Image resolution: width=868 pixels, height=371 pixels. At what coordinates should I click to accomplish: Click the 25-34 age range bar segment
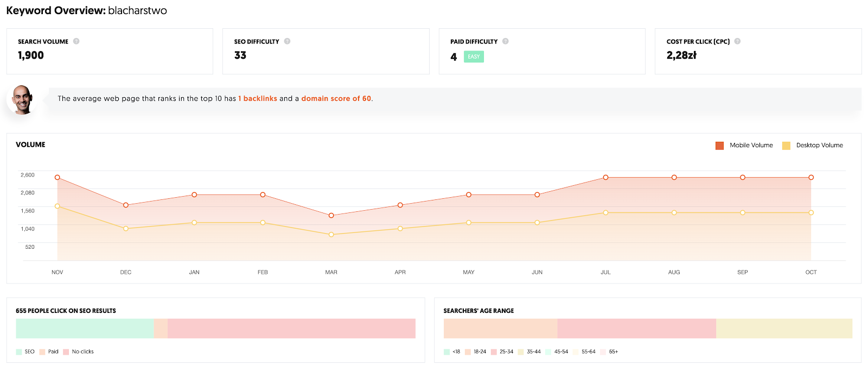click(636, 329)
